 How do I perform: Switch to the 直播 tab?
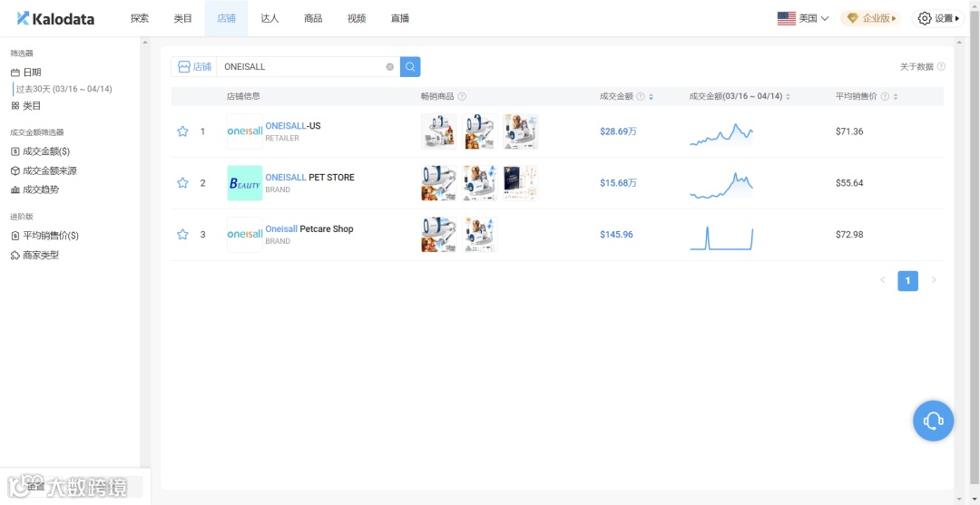point(400,18)
